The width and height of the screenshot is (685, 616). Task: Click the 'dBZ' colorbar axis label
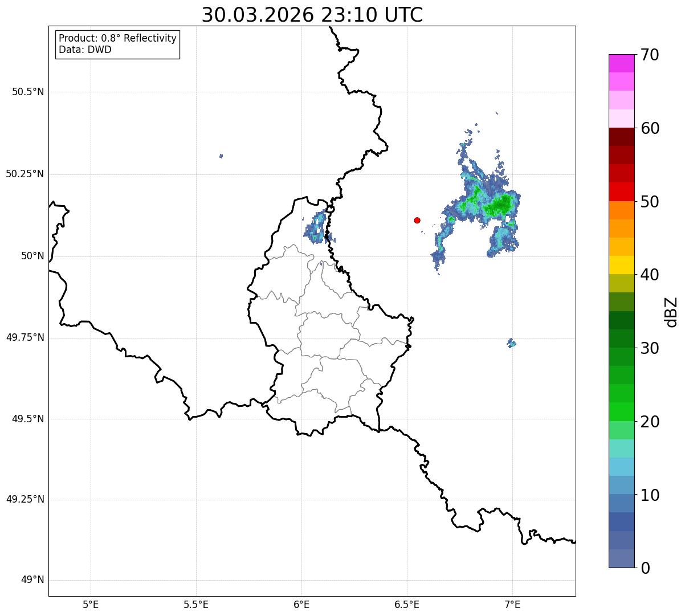672,312
